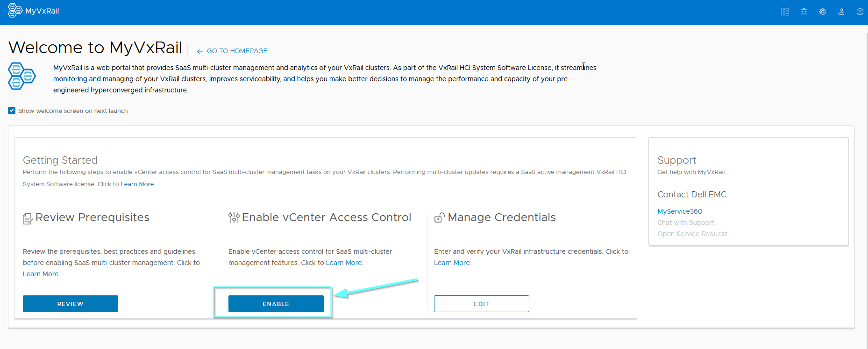This screenshot has width=868, height=349.
Task: Click the Contact Dell EMC heading
Action: click(x=692, y=195)
